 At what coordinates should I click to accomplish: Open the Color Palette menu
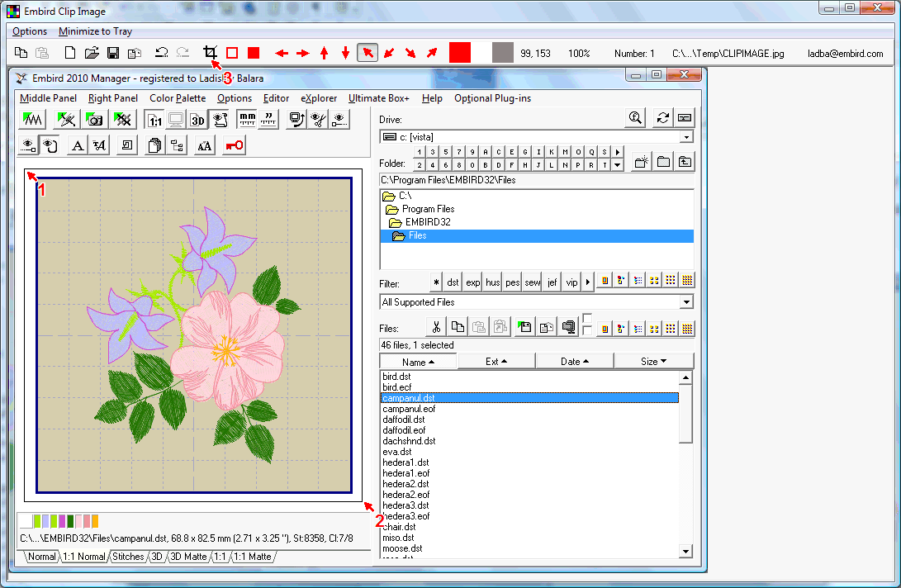178,98
